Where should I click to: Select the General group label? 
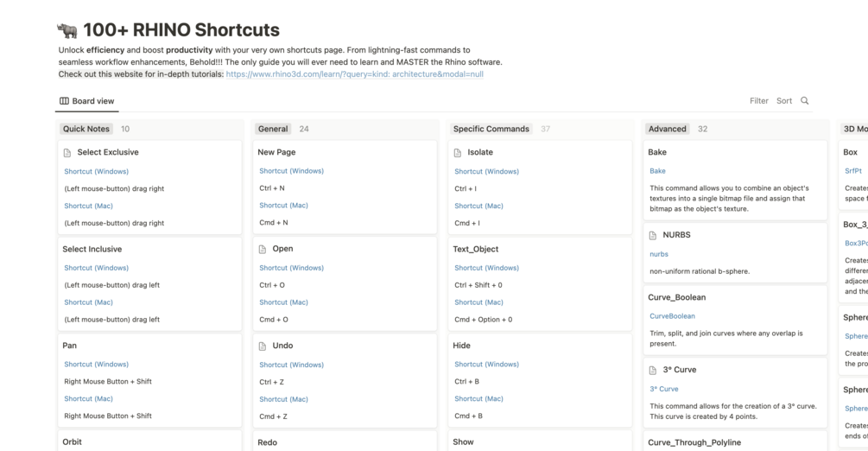coord(273,129)
